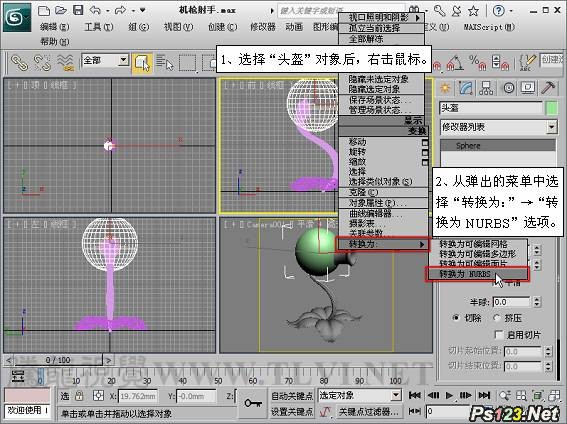Select the 切除 radio button

456,318
